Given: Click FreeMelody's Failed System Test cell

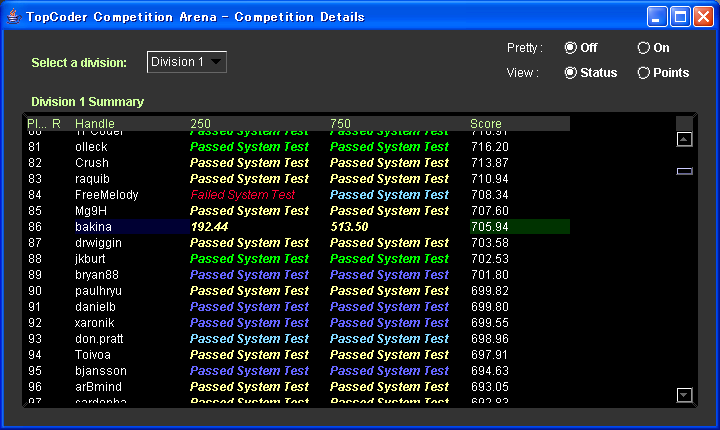Looking at the screenshot, I should pyautogui.click(x=242, y=195).
